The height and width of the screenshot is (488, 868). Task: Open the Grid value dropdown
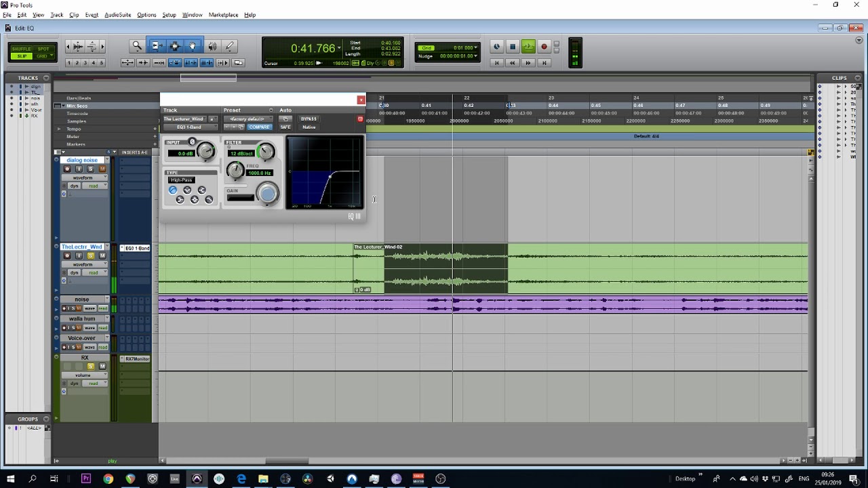tap(475, 48)
